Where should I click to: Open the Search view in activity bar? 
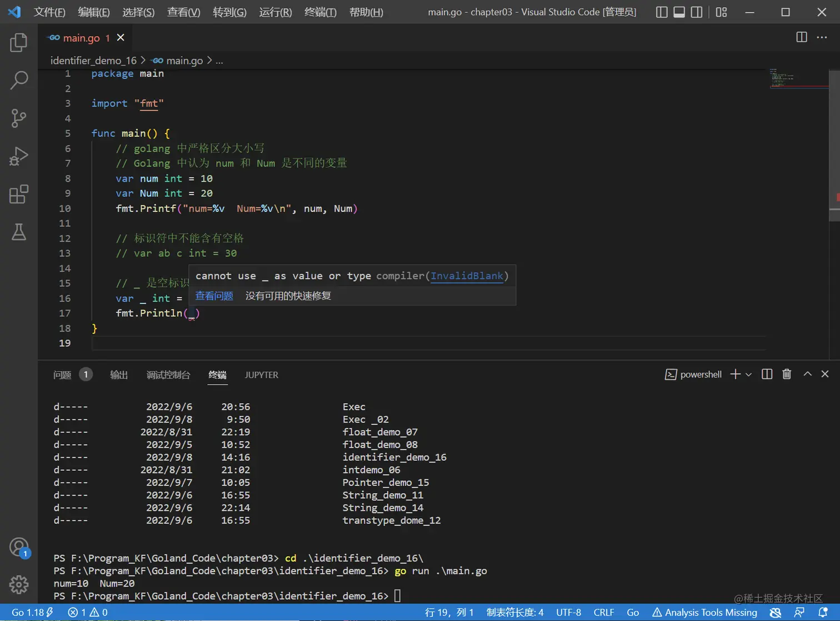point(18,81)
